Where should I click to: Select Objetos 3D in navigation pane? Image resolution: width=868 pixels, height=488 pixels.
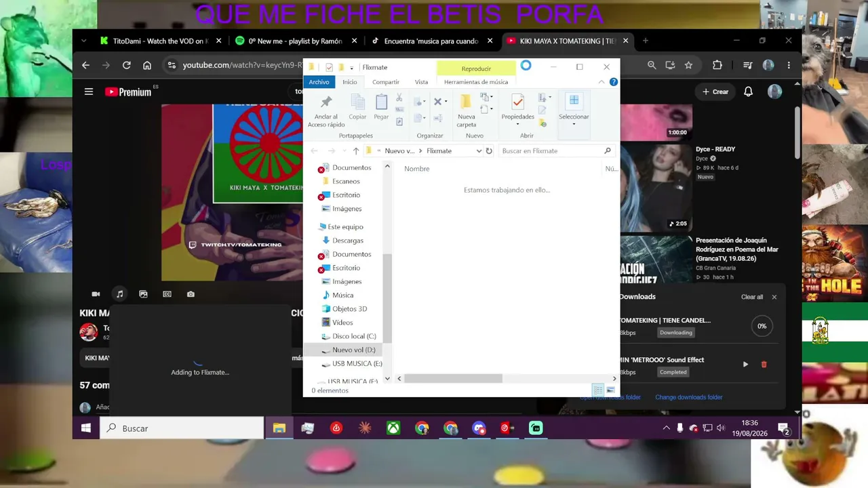click(349, 309)
